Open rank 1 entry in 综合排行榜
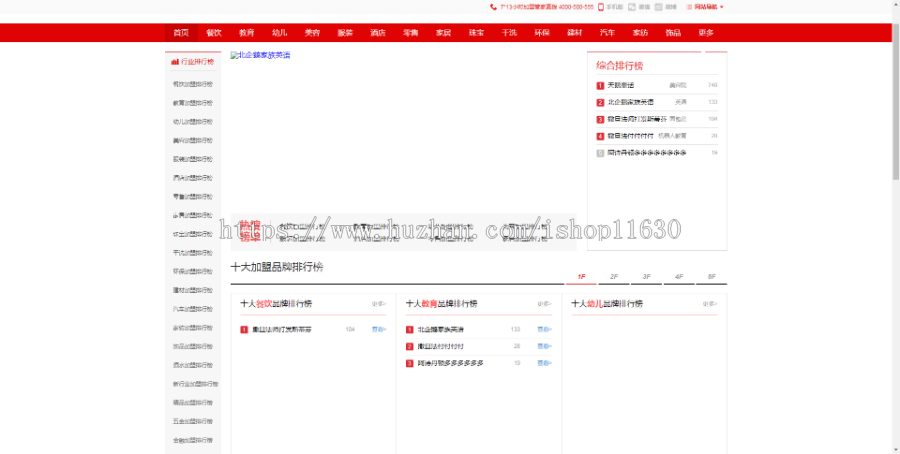 tap(621, 86)
